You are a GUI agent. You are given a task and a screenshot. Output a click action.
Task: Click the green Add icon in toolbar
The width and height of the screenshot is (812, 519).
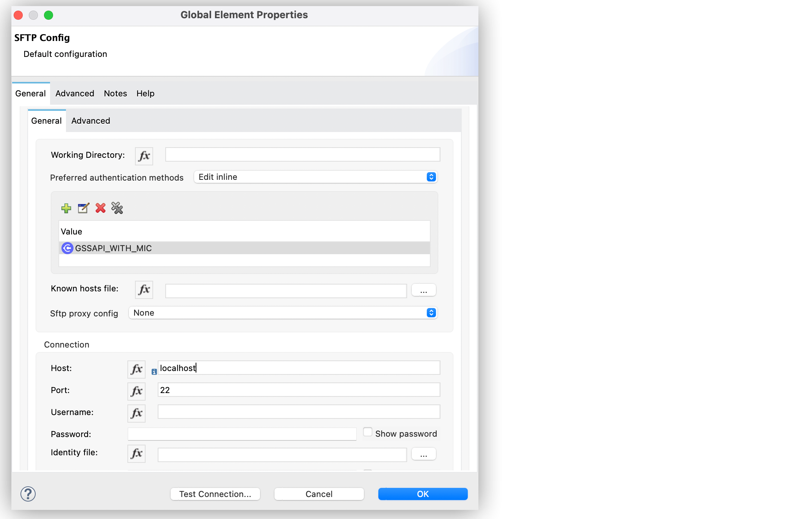tap(67, 208)
